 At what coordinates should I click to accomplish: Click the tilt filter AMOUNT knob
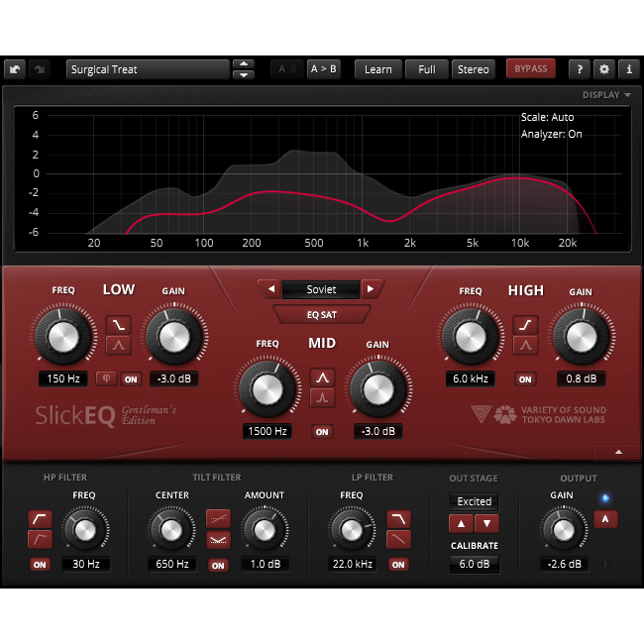tap(265, 529)
